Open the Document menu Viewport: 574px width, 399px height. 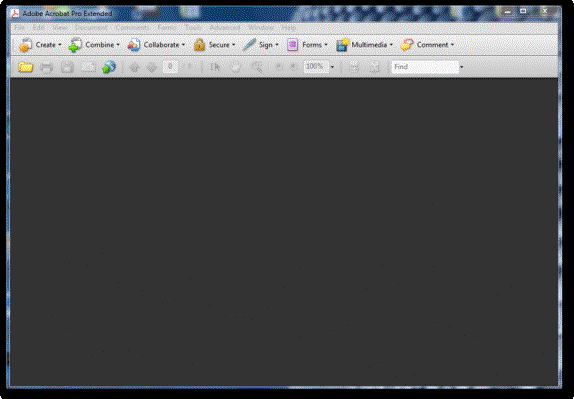(91, 27)
